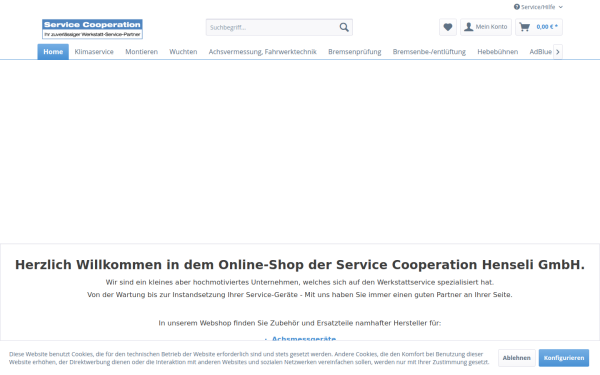The height and width of the screenshot is (375, 600).
Task: Open the Klimaservice menu item
Action: [x=94, y=52]
